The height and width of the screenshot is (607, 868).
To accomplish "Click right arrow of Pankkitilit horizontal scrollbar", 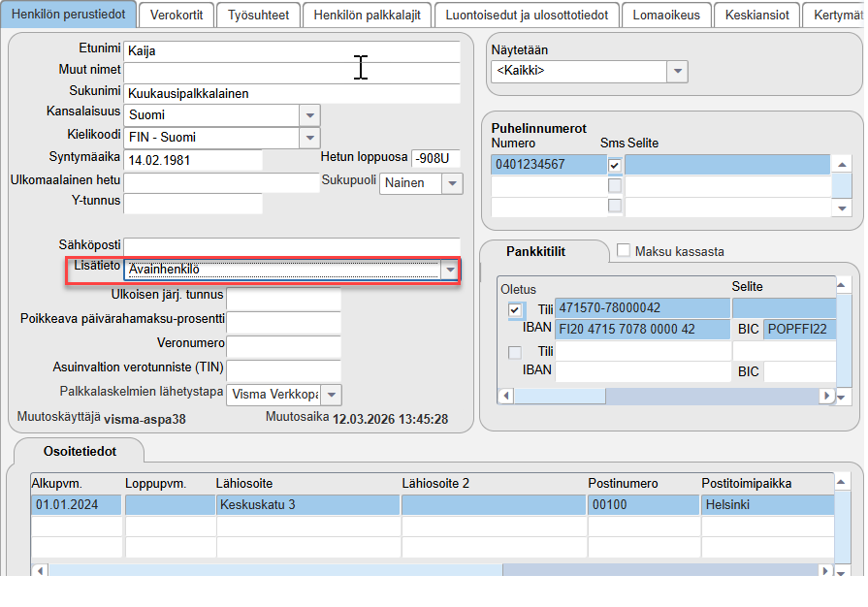I will (x=826, y=396).
